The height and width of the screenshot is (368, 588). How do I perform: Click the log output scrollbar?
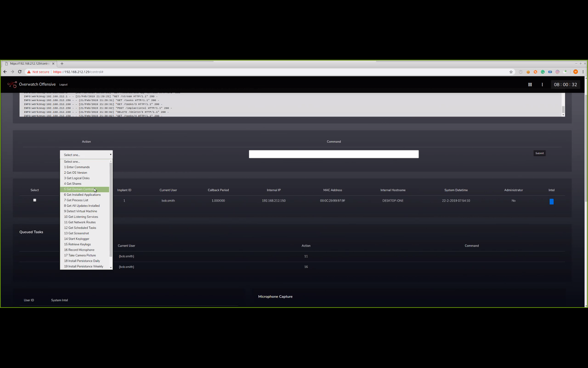563,109
